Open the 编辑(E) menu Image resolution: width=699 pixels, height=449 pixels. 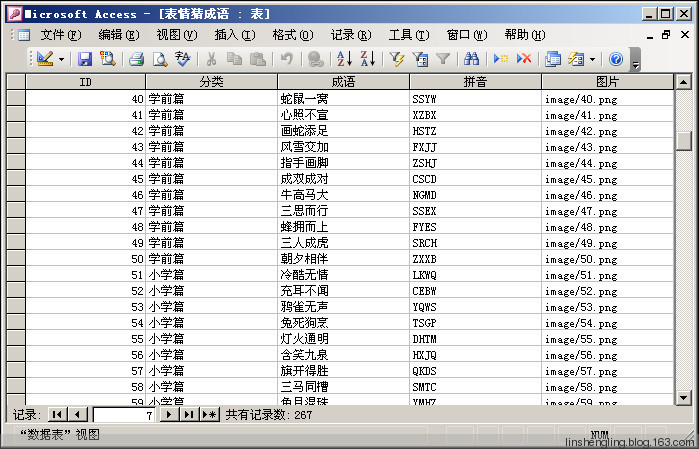pyautogui.click(x=119, y=35)
